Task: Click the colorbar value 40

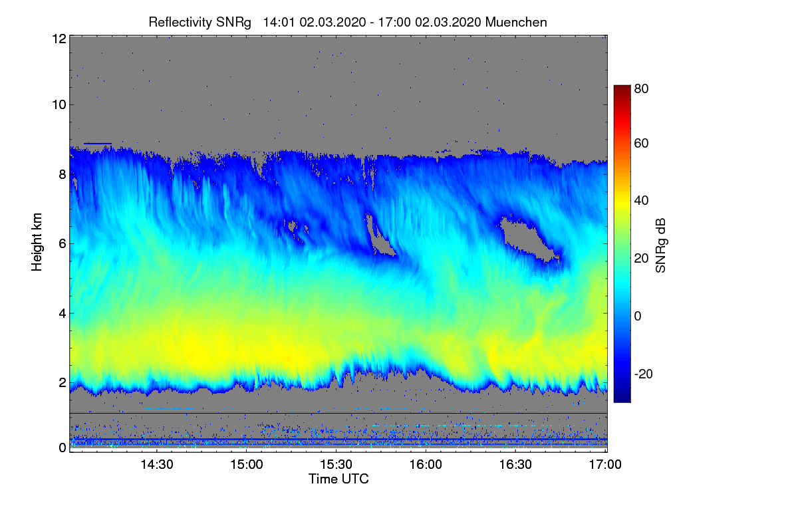Action: (x=642, y=201)
